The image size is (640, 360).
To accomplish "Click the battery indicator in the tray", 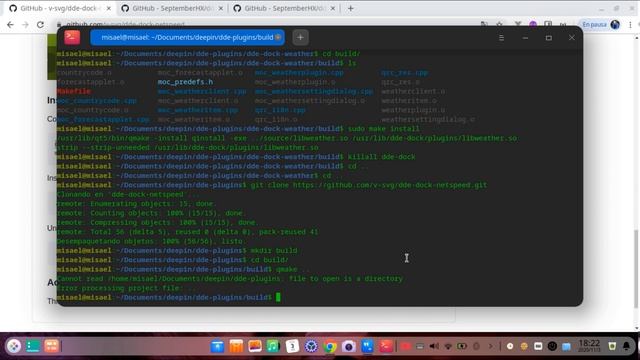I will click(x=462, y=347).
